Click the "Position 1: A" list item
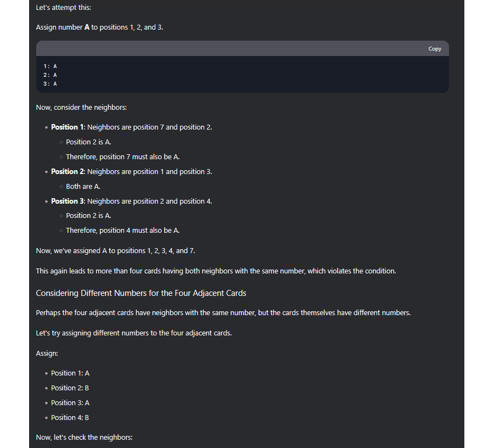Viewport: 494px width, 448px height. (70, 373)
